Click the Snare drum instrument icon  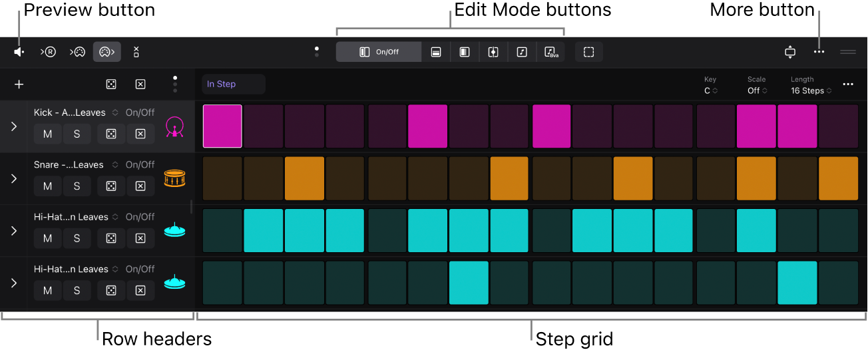174,178
